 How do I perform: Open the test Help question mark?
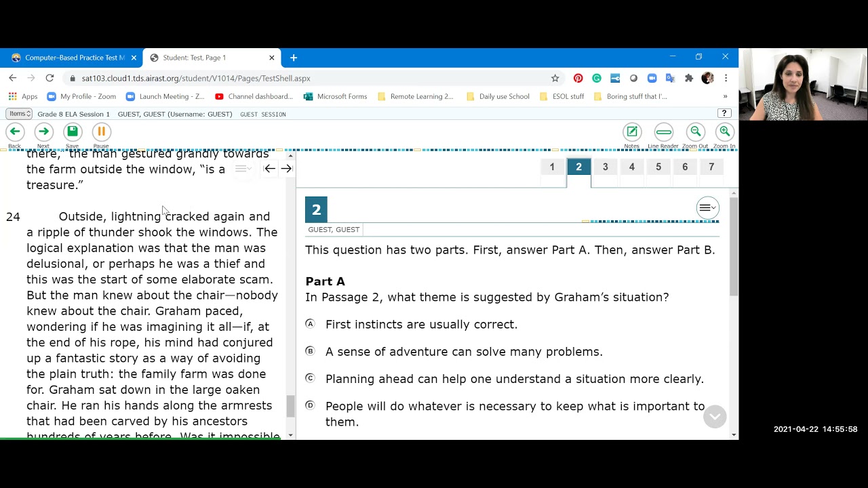click(x=724, y=113)
